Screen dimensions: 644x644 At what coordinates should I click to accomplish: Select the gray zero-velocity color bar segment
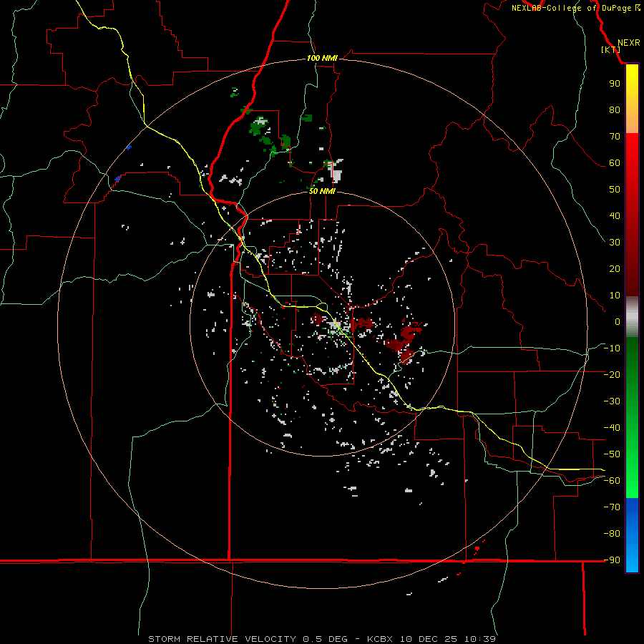coord(632,317)
